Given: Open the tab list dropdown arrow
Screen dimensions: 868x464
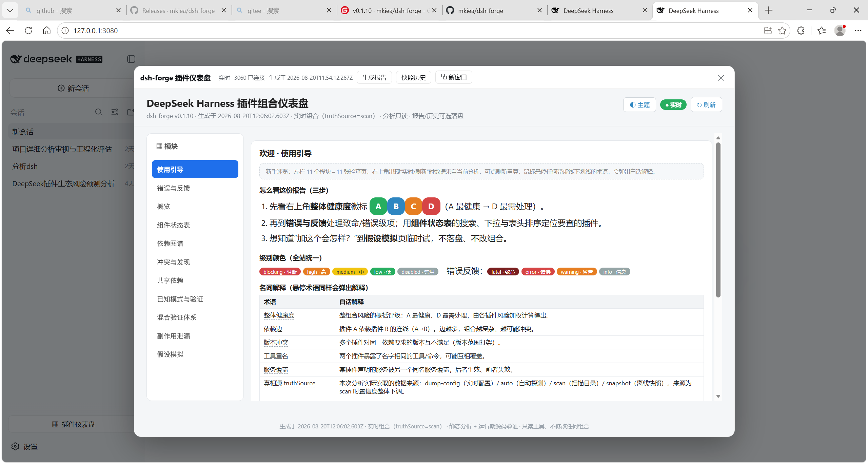Looking at the screenshot, I should click(10, 11).
